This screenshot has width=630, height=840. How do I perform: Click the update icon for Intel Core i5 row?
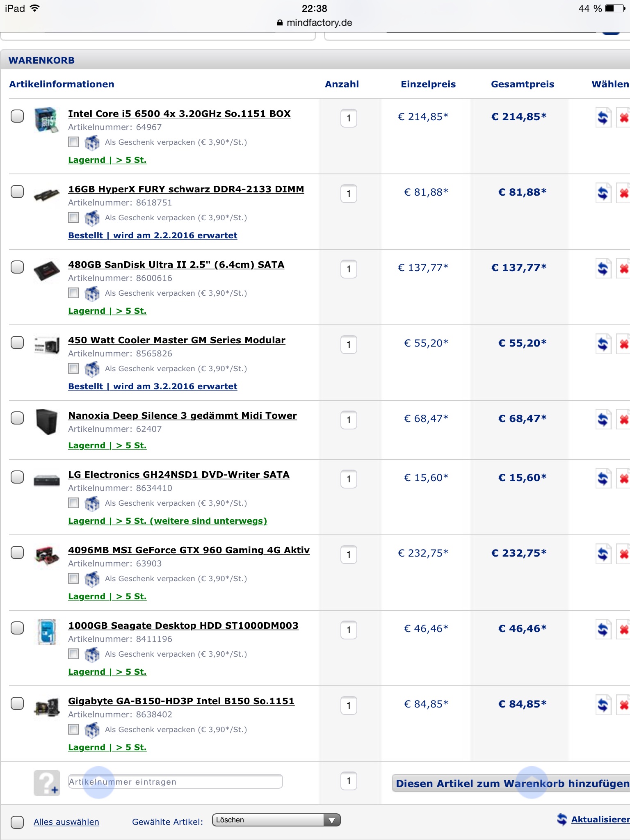(603, 118)
